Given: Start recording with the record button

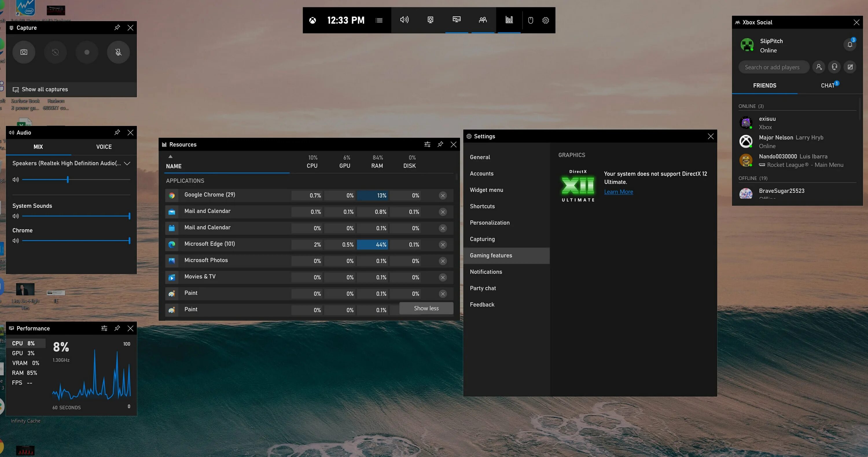Looking at the screenshot, I should coord(87,52).
